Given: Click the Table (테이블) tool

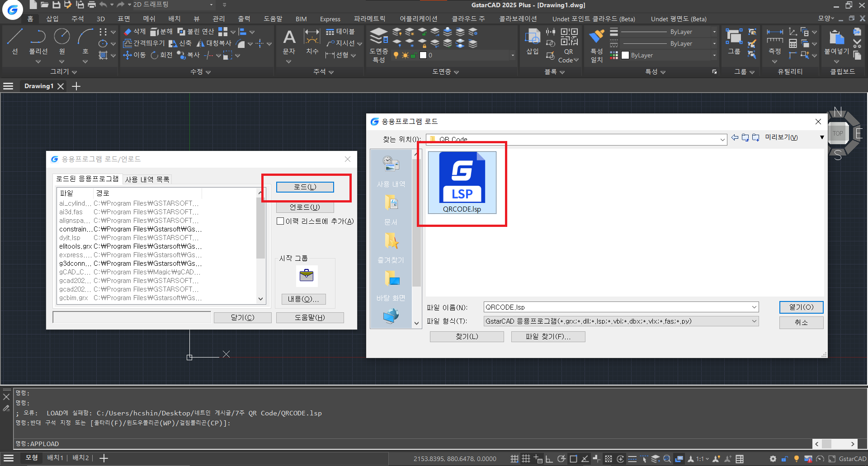Looking at the screenshot, I should [340, 32].
